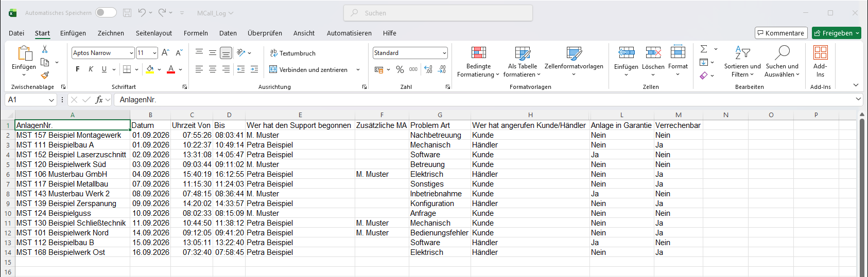Open the Standard number format dropdown
868x277 pixels.
(x=444, y=53)
